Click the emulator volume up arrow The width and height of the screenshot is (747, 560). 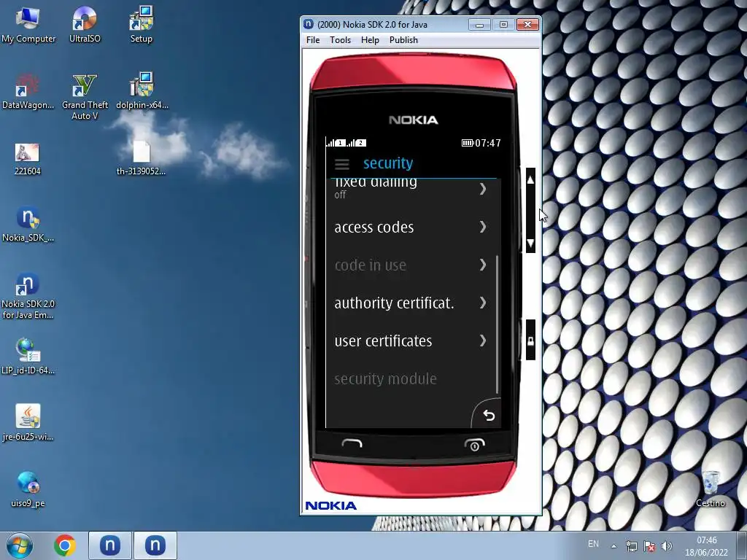(530, 180)
